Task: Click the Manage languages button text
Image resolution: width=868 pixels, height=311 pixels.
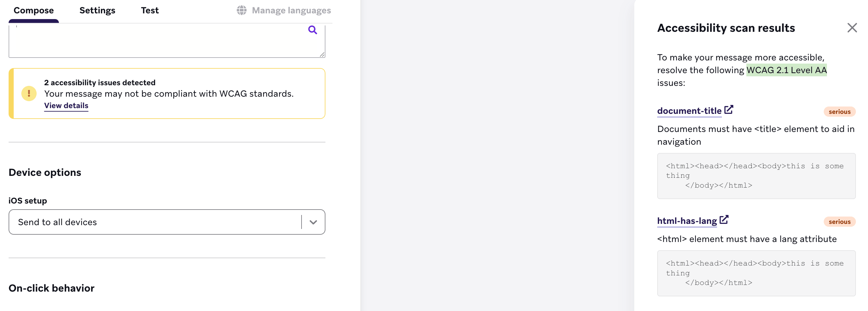Action: [291, 10]
